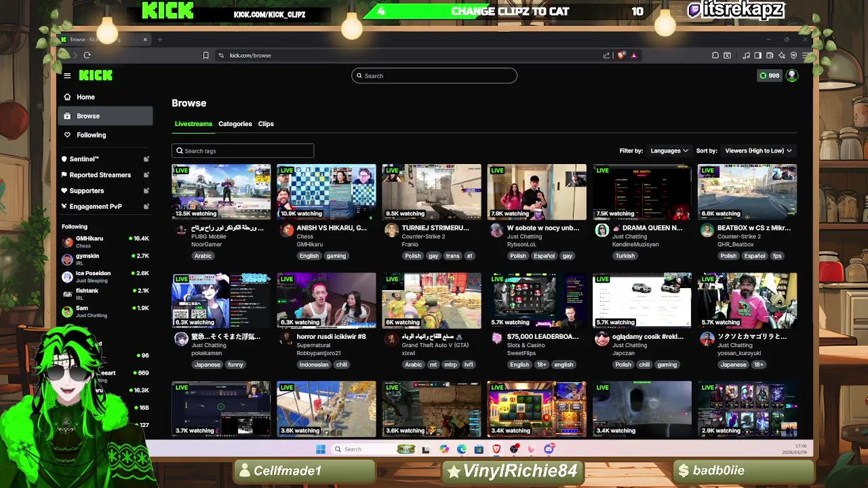Click NoorGamer streamer avatar

pos(181,230)
